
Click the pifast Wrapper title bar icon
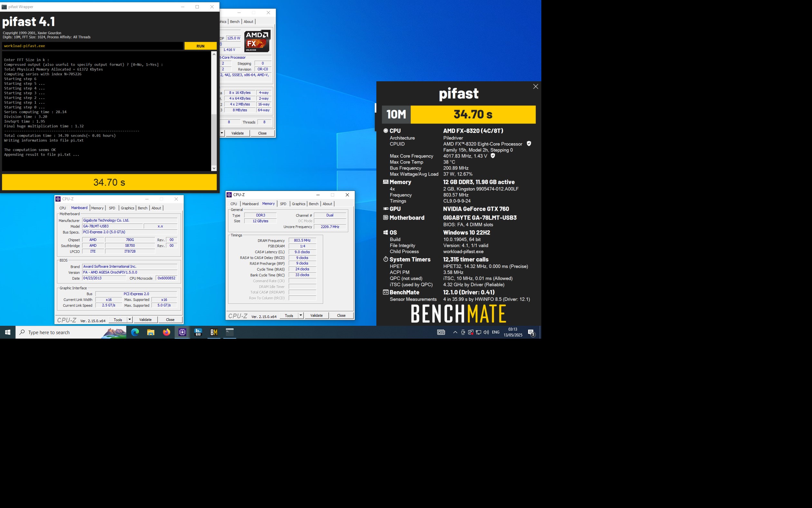point(4,7)
